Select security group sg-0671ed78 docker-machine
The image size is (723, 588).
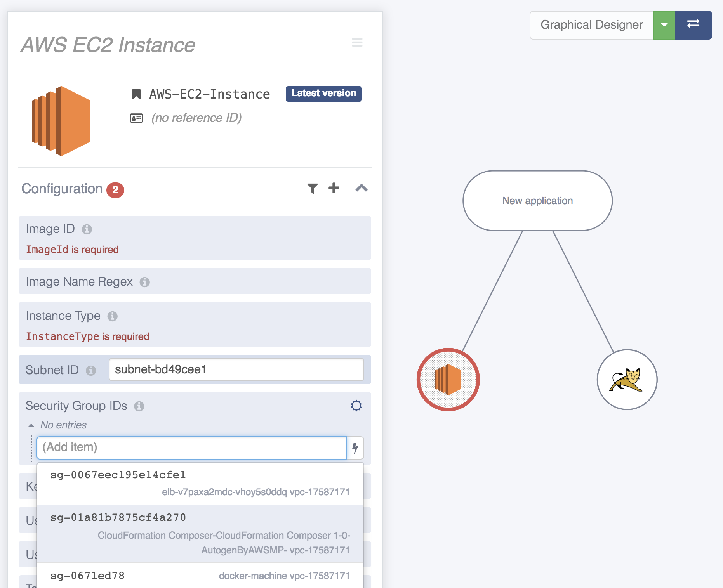pyautogui.click(x=200, y=576)
